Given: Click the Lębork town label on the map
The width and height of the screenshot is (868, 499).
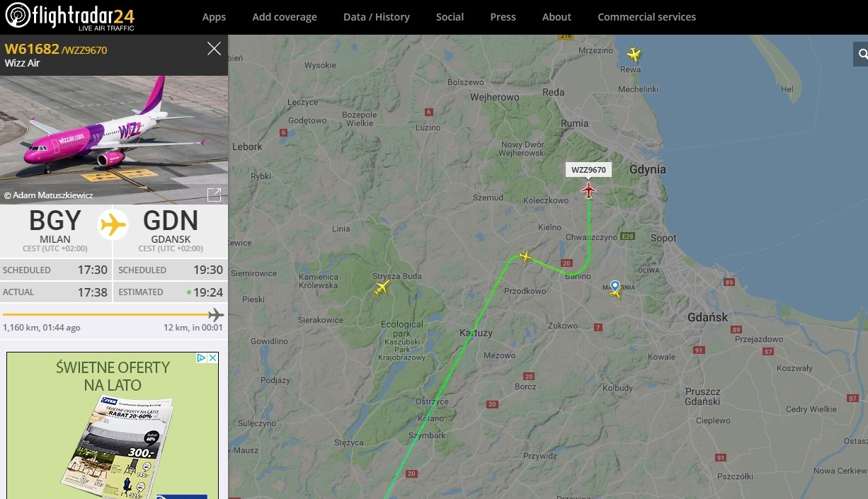Looking at the screenshot, I should tap(247, 147).
